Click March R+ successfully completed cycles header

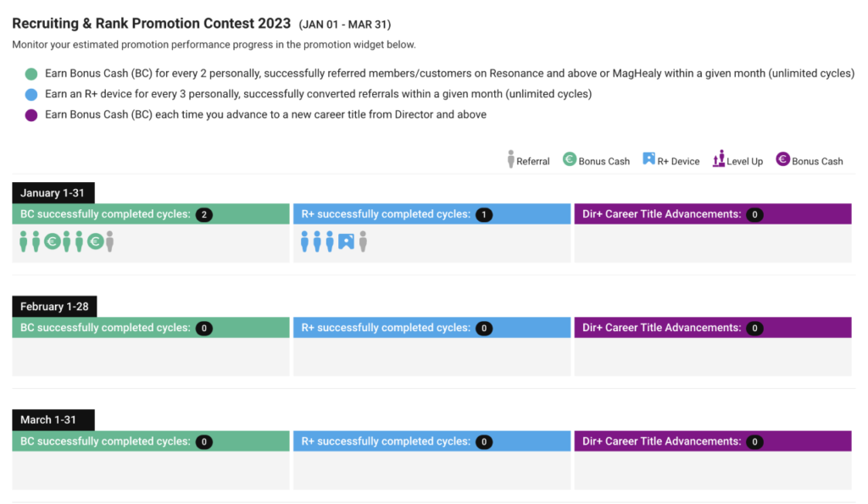[x=431, y=441]
